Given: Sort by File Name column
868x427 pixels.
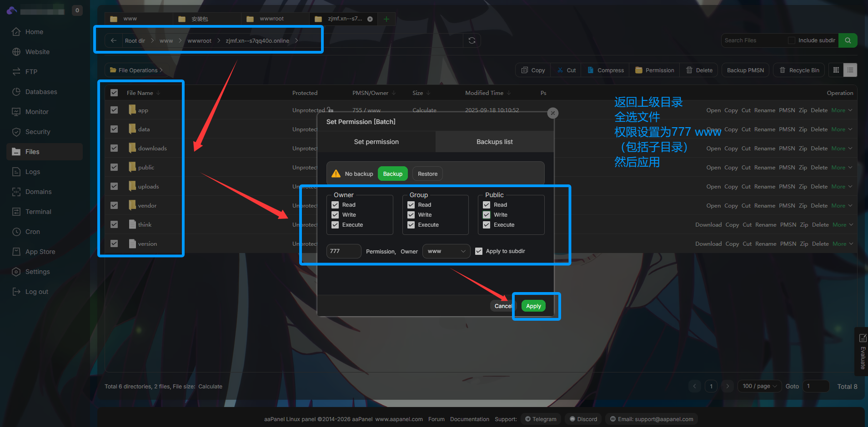Looking at the screenshot, I should click(143, 93).
